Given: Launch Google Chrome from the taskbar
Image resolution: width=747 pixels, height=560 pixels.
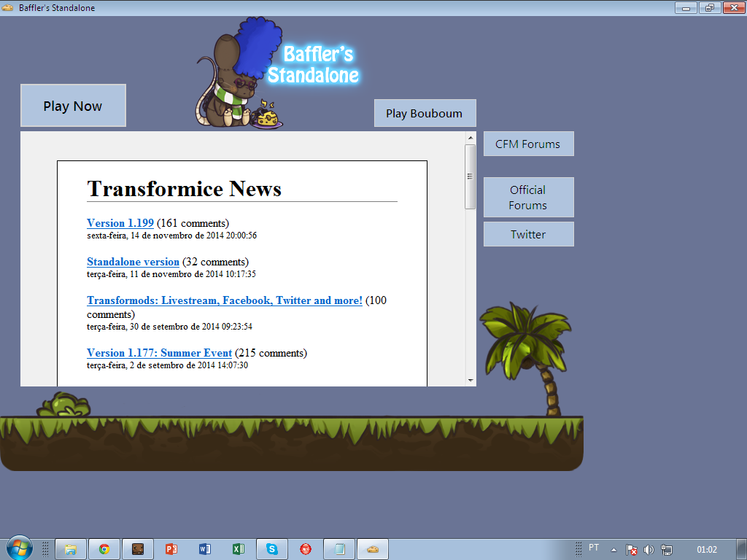Looking at the screenshot, I should (x=104, y=548).
